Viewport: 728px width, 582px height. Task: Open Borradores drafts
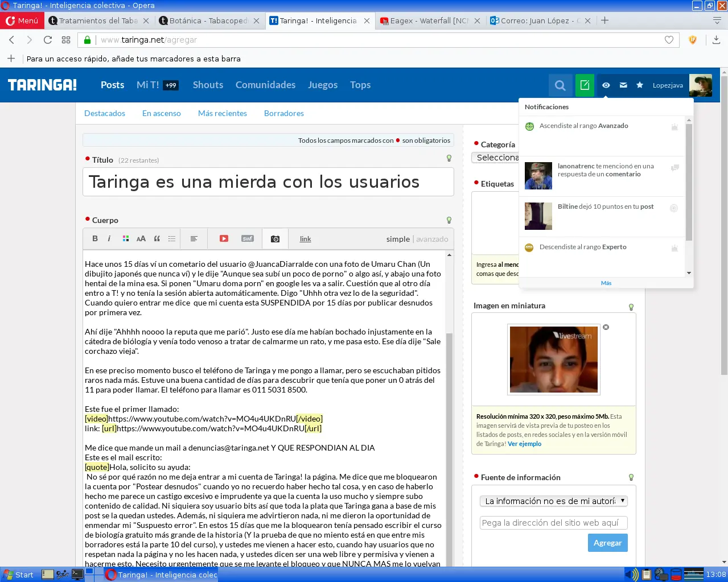284,113
